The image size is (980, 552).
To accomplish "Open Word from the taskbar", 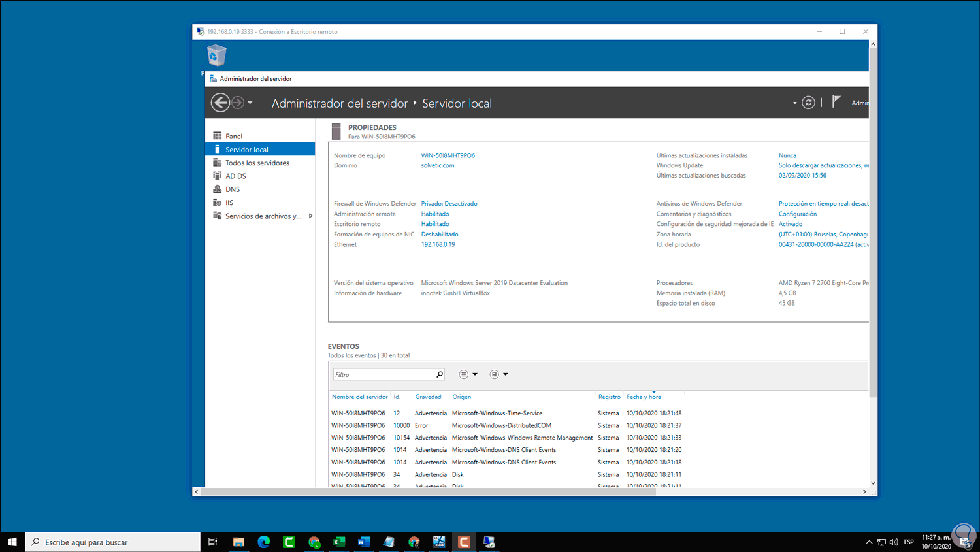I will pyautogui.click(x=364, y=542).
